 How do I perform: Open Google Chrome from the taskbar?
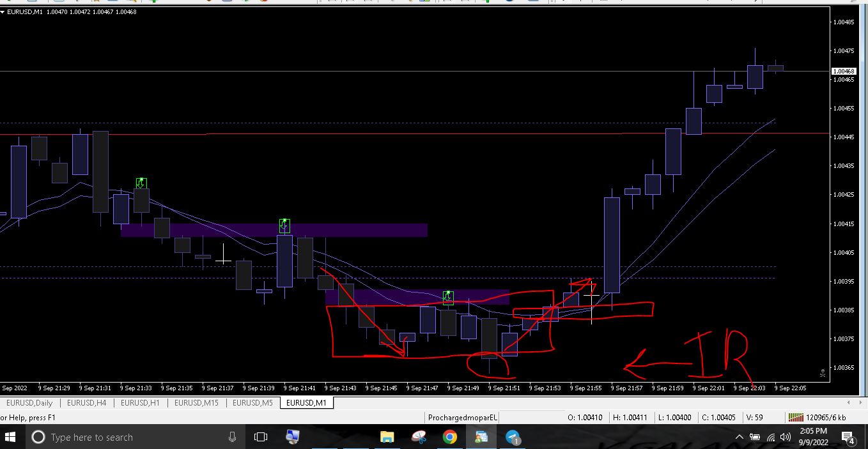450,437
